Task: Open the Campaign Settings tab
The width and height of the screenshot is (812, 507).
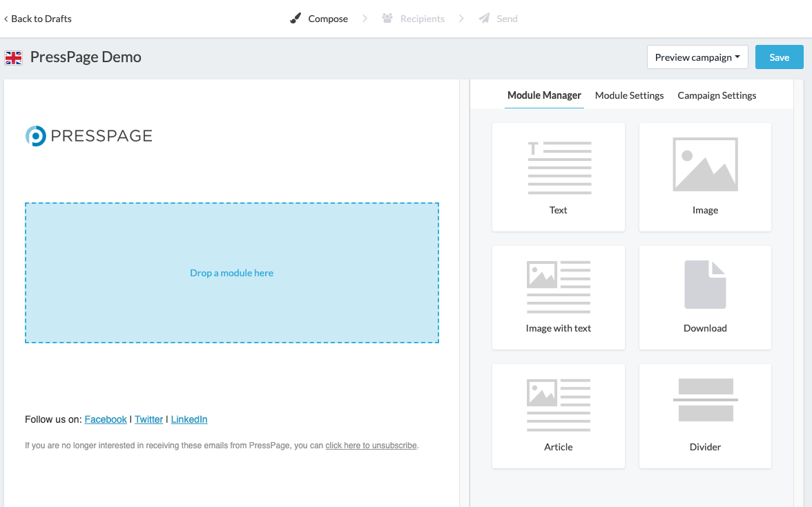Action: (x=716, y=95)
